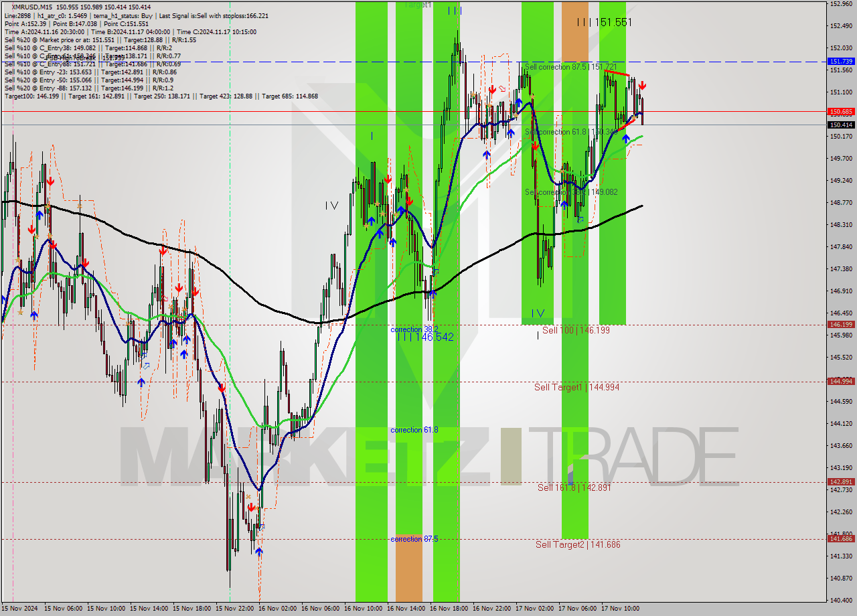Click the red 146.199 price axis tag
The height and width of the screenshot is (616, 857).
[841, 325]
